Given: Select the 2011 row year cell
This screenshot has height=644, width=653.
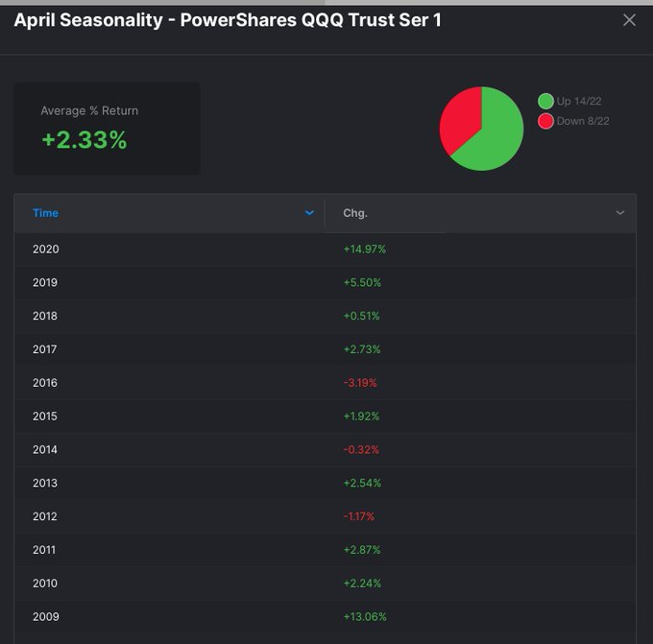Looking at the screenshot, I should [44, 550].
